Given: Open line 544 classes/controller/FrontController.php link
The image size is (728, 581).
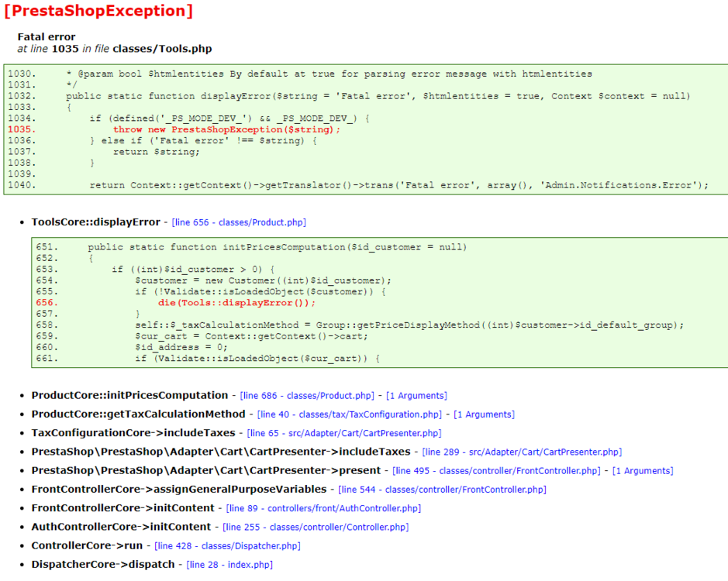Looking at the screenshot, I should point(442,490).
